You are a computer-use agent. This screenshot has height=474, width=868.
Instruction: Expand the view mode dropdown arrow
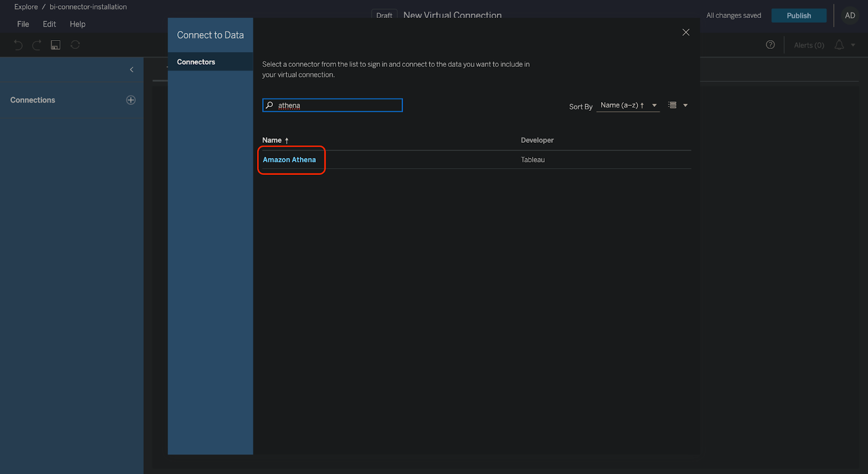pyautogui.click(x=685, y=105)
